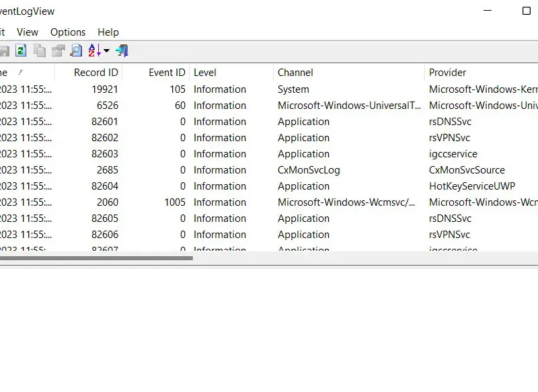Screen dimensions: 538x392
Task: Click igccservice provider in record 82603 row
Action: [x=453, y=154]
